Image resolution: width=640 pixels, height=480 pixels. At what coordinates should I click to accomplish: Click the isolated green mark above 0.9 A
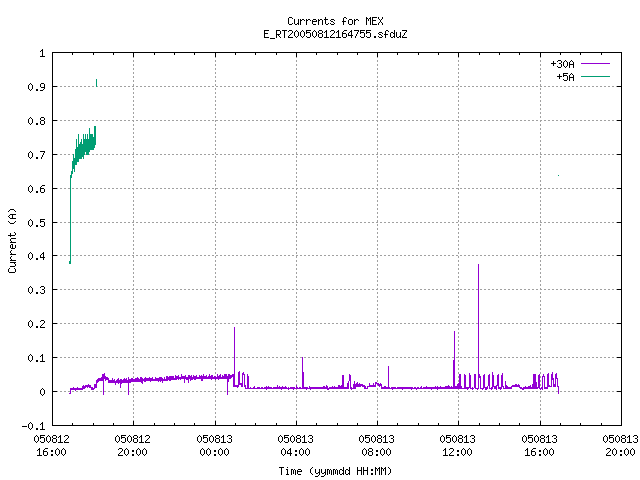point(96,83)
